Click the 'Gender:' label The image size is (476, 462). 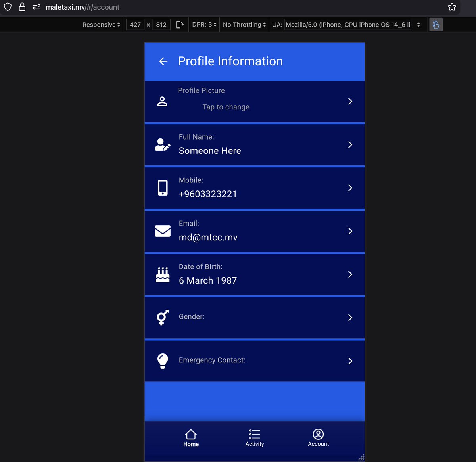[x=192, y=317]
